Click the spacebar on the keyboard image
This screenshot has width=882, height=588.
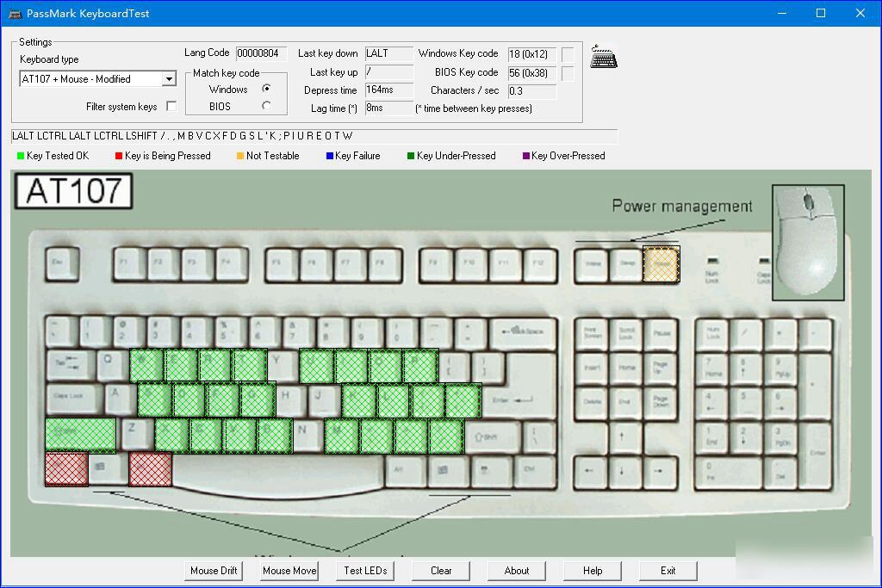278,473
